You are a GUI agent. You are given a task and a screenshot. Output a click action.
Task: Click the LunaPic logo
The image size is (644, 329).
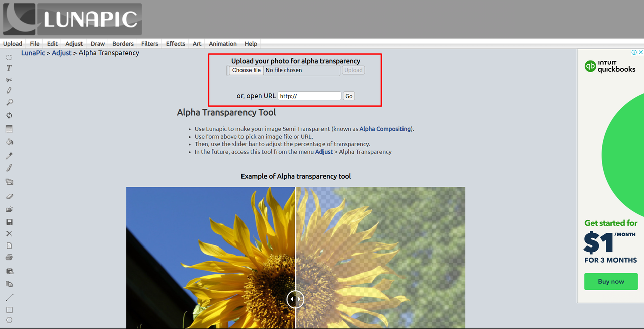72,19
